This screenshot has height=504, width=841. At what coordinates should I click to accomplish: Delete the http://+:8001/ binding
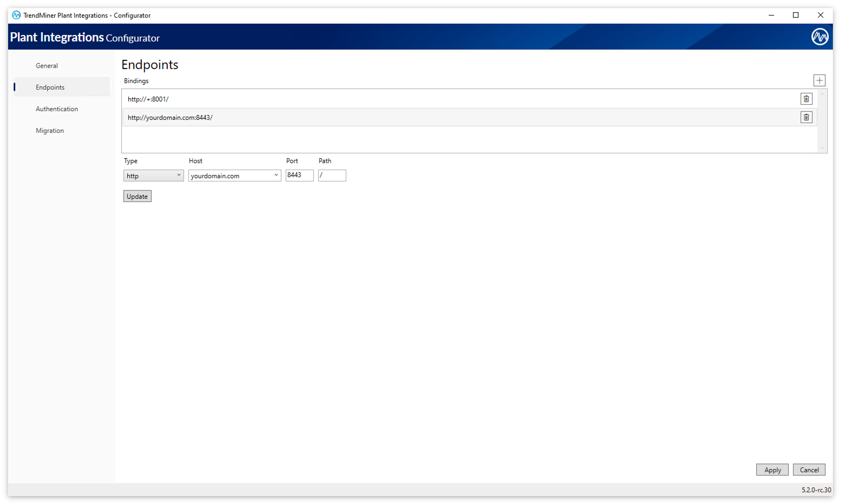806,99
